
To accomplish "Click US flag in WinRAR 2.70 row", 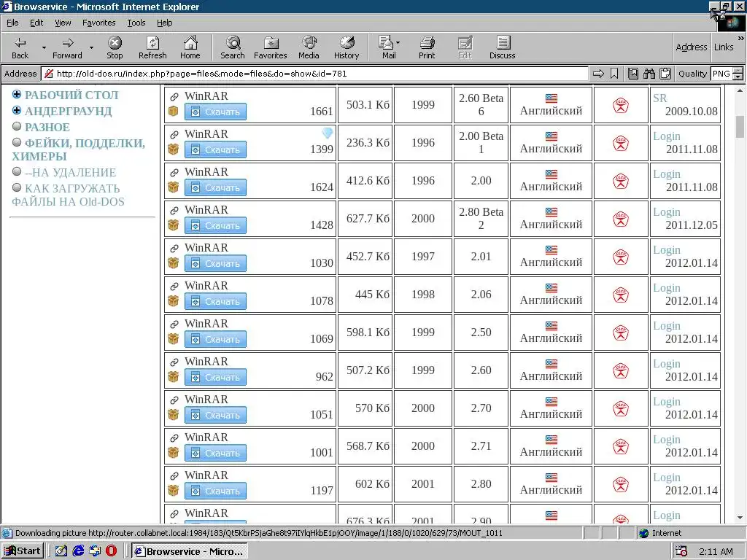I will pos(551,402).
